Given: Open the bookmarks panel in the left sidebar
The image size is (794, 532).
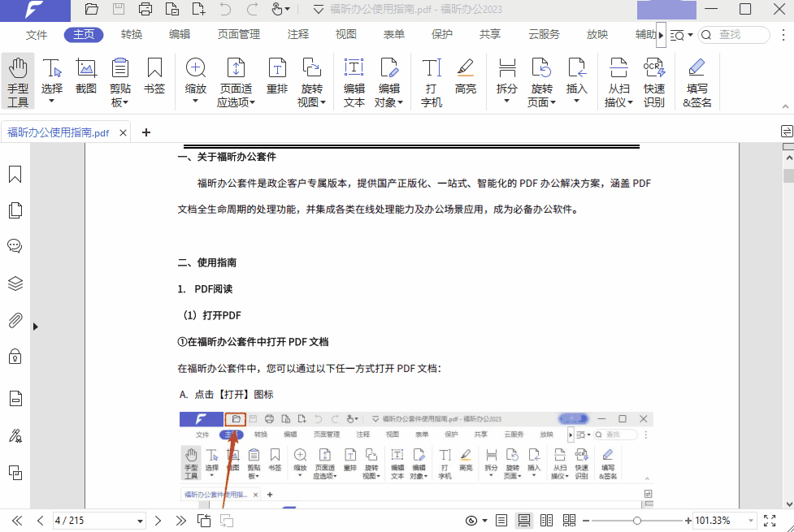Looking at the screenshot, I should point(14,173).
